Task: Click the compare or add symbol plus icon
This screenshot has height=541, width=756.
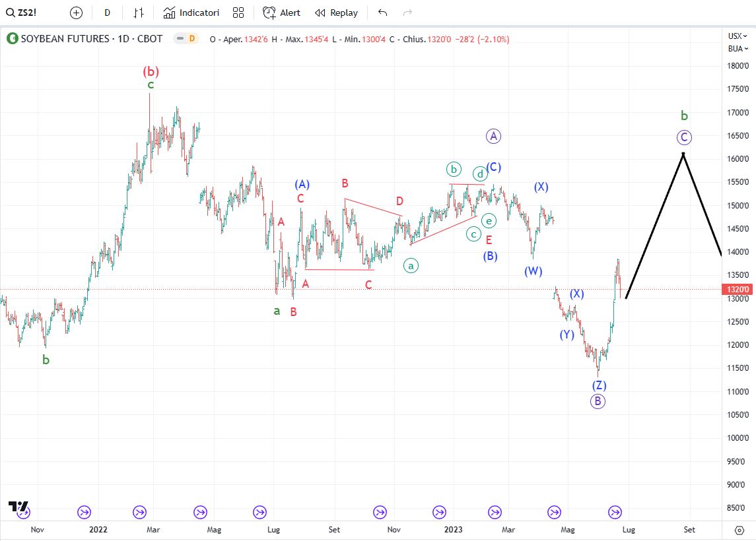Action: (76, 13)
